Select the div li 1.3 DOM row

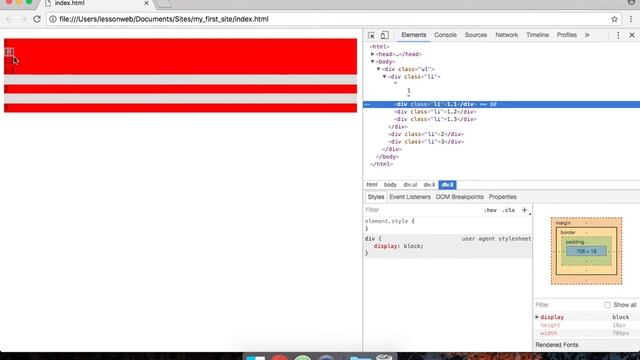pyautogui.click(x=502, y=119)
